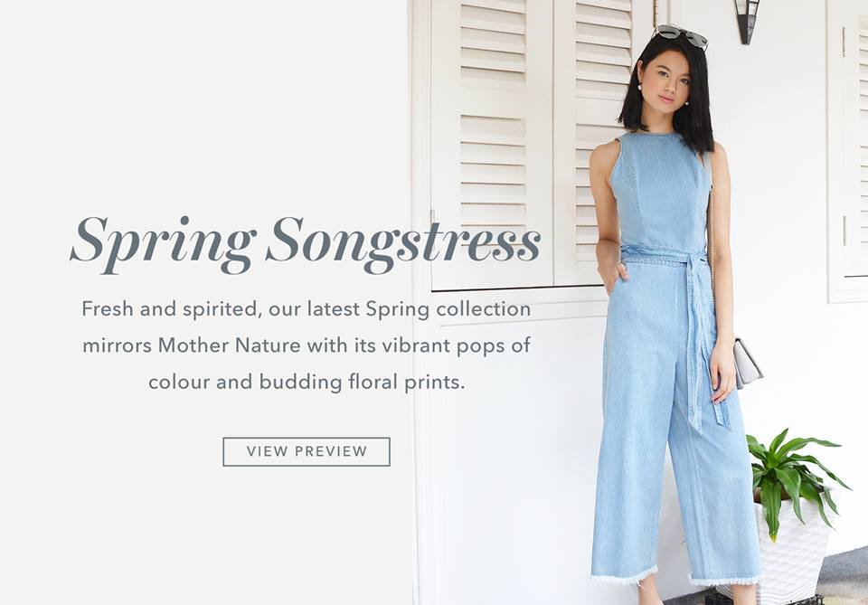Click the frayed hem of the left pant leg
Image resolution: width=868 pixels, height=605 pixels.
pyautogui.click(x=624, y=574)
